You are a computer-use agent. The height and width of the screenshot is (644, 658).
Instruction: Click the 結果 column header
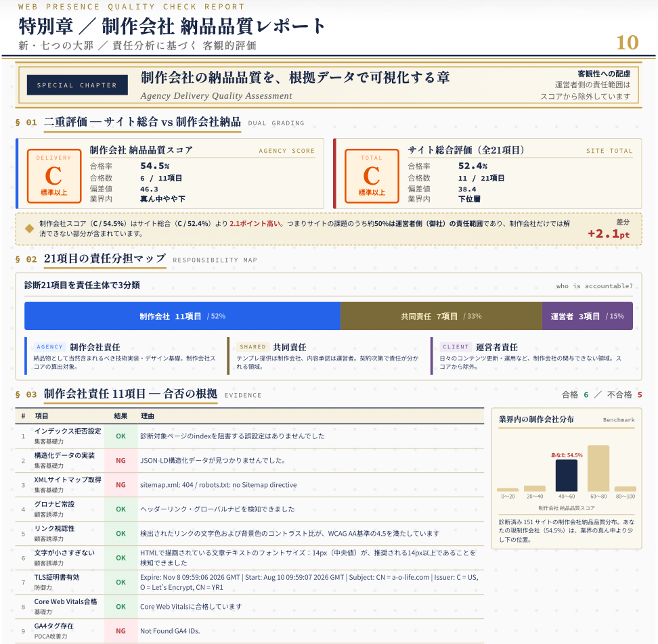121,416
